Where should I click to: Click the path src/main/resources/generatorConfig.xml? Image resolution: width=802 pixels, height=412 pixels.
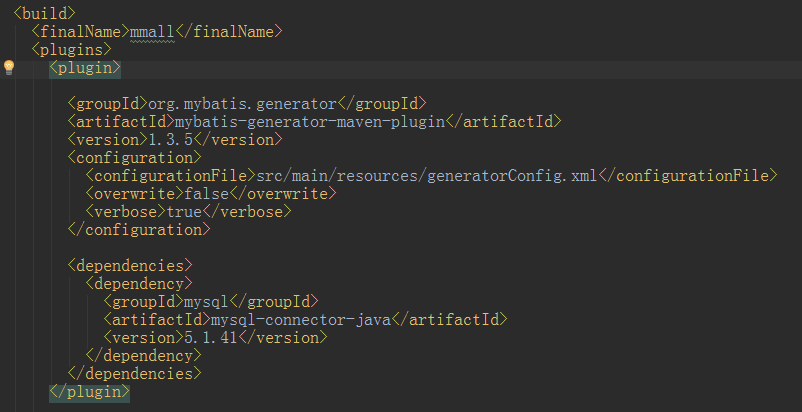[x=426, y=176]
